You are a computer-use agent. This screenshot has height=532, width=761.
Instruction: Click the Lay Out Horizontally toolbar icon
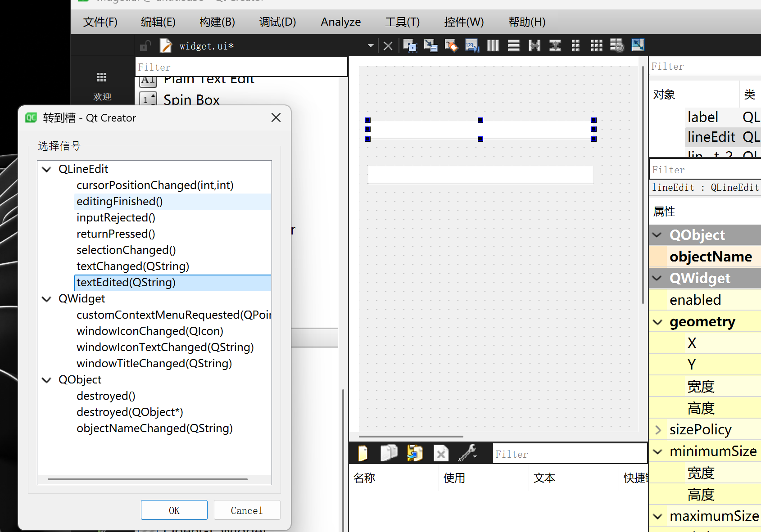(x=493, y=45)
